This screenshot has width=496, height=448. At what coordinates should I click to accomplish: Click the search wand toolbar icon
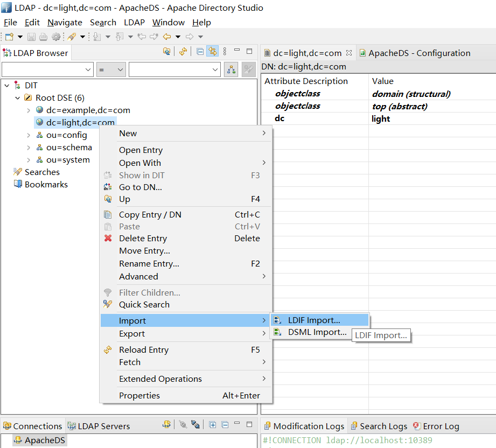(72, 37)
